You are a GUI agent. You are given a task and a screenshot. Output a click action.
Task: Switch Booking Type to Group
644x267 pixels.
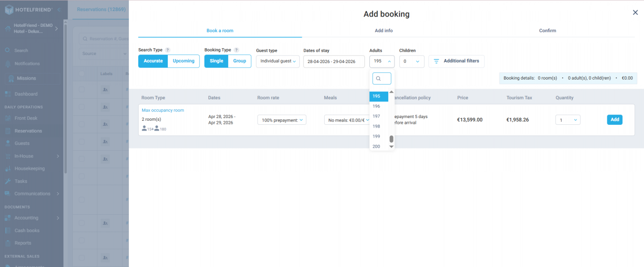[239, 60]
